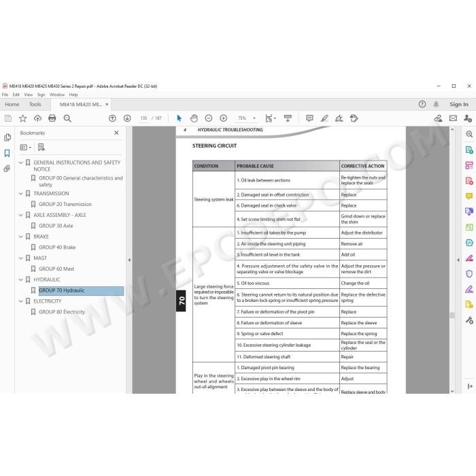Open GROUP 20 Transmission bookmark
This screenshot has height=476, width=476.
(65, 205)
